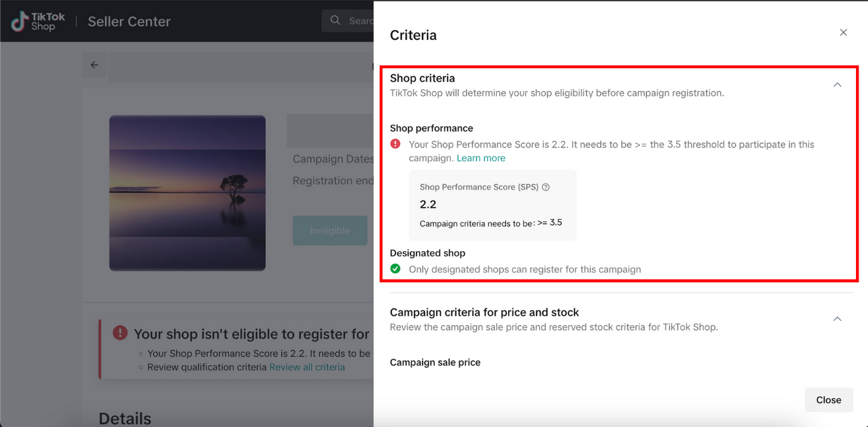The height and width of the screenshot is (427, 868).
Task: Click green checkmark under Designated shop
Action: [x=395, y=269]
